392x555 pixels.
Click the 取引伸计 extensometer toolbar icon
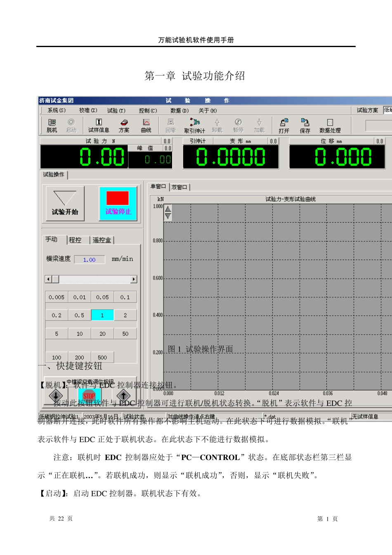pyautogui.click(x=195, y=126)
